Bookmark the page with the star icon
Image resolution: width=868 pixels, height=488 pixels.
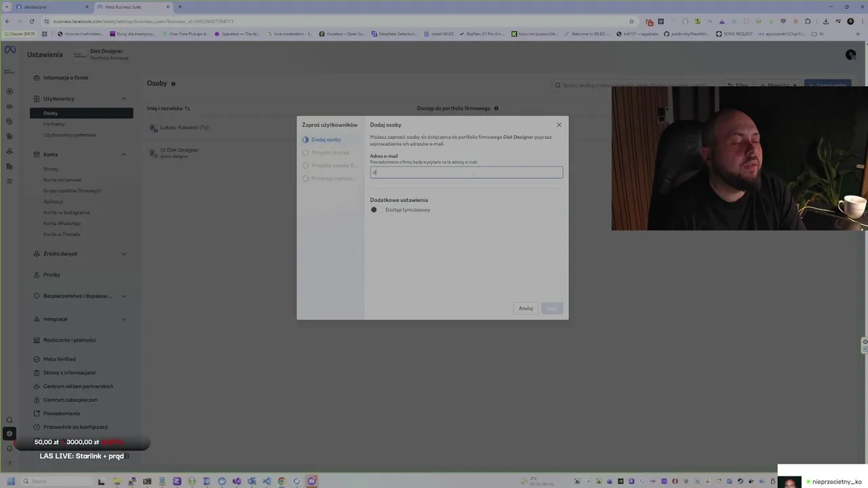[631, 21]
